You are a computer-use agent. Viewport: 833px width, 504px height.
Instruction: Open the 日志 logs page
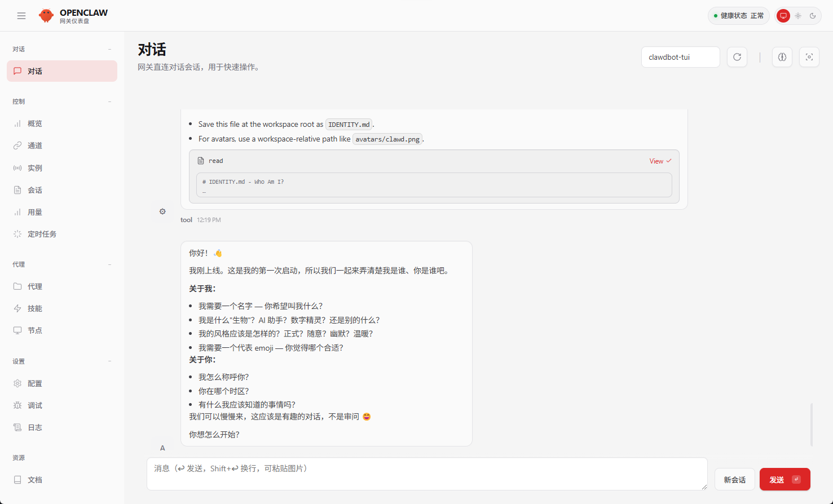pyautogui.click(x=35, y=427)
